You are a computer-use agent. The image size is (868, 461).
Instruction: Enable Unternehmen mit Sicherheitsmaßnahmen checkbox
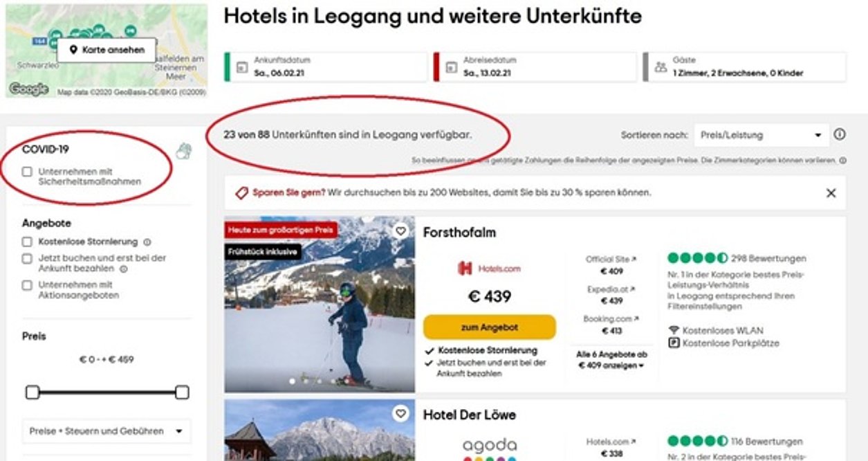click(27, 172)
